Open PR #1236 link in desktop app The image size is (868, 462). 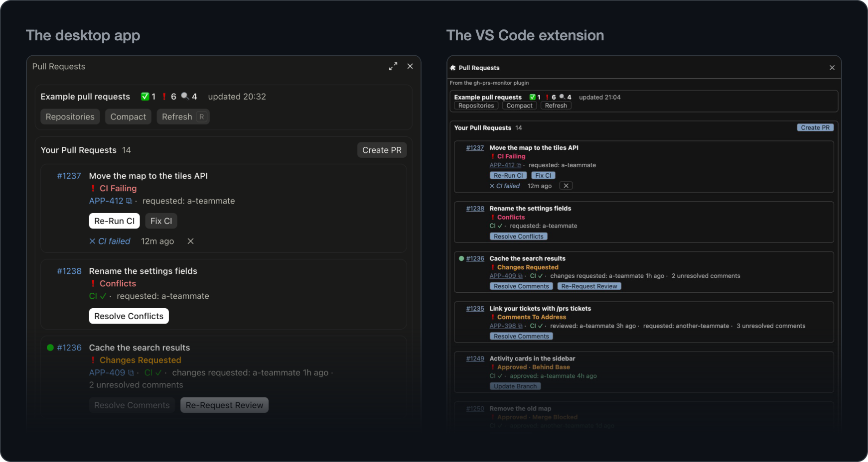point(69,347)
